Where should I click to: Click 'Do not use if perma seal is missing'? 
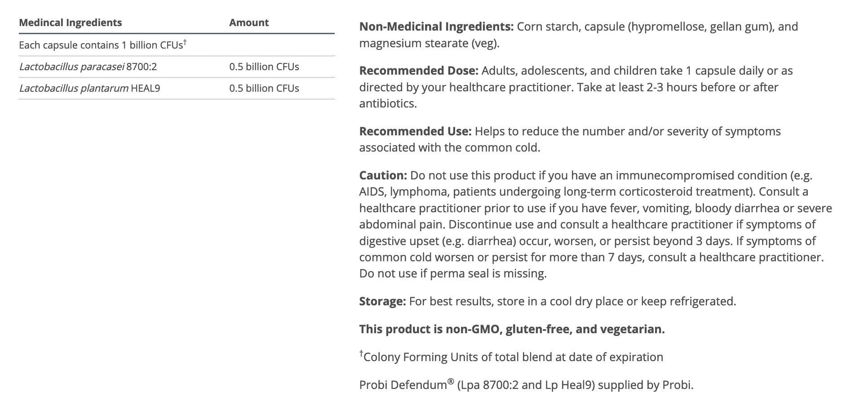click(452, 274)
